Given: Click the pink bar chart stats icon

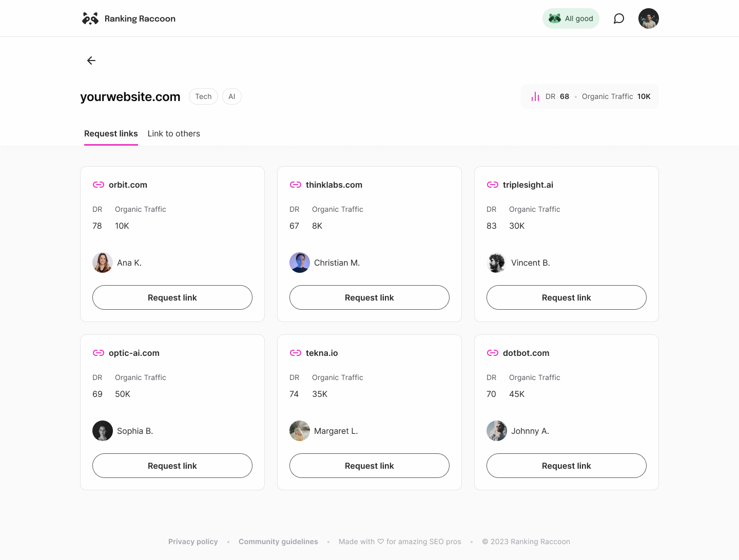Looking at the screenshot, I should (x=535, y=96).
